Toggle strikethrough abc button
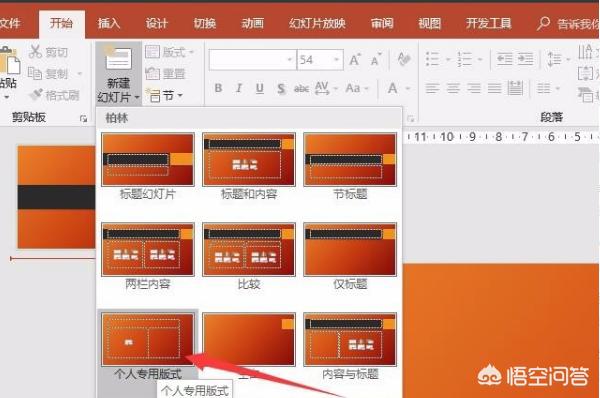 (x=301, y=88)
